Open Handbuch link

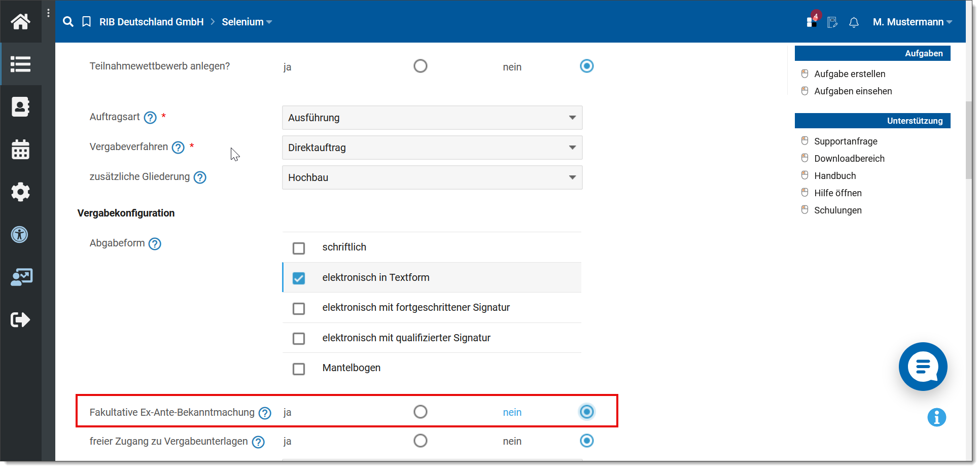(835, 176)
